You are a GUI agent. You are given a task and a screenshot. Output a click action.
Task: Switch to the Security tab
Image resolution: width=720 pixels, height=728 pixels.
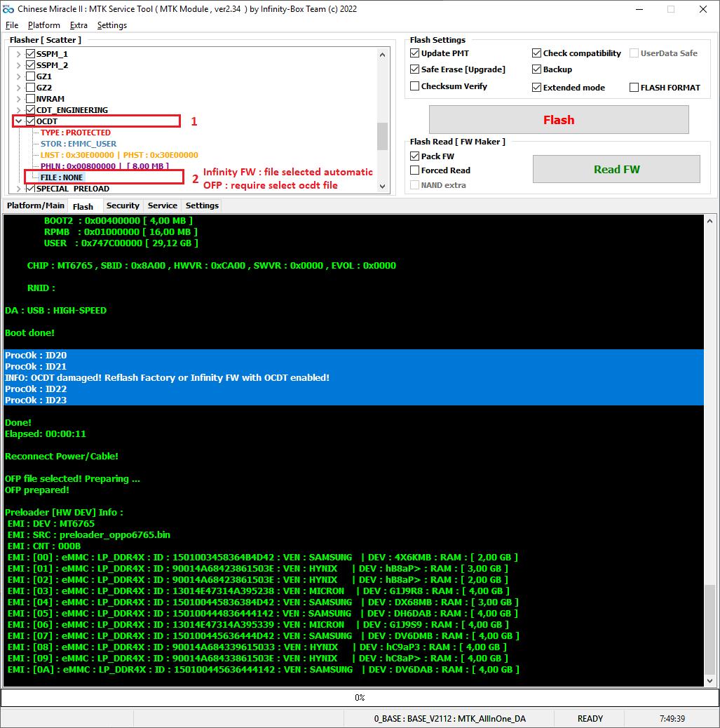[x=123, y=205]
